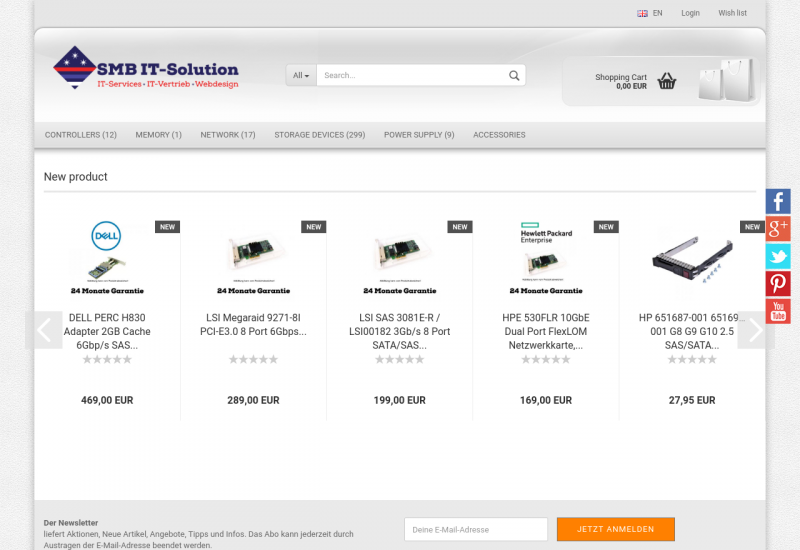Rate the DELL PERC H830 stars

107,360
